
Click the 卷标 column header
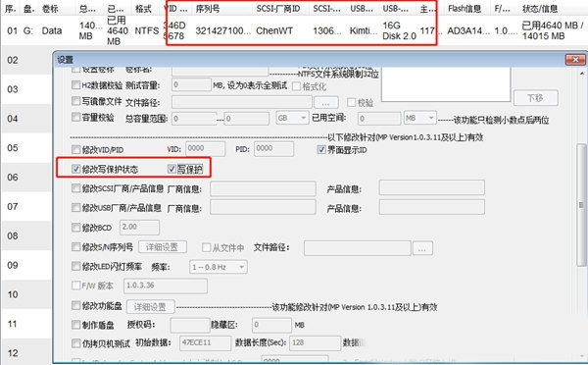pos(50,8)
